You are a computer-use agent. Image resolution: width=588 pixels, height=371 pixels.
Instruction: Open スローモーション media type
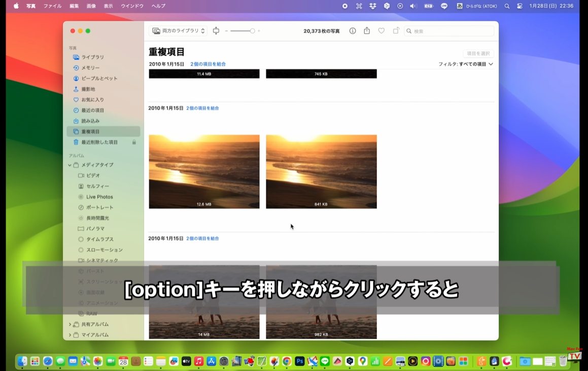pyautogui.click(x=103, y=250)
